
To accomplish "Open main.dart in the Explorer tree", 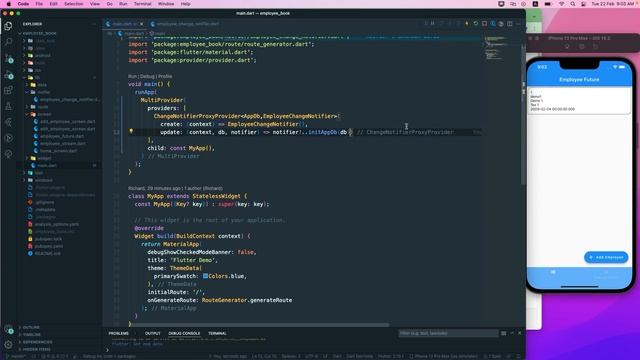I will pos(47,166).
